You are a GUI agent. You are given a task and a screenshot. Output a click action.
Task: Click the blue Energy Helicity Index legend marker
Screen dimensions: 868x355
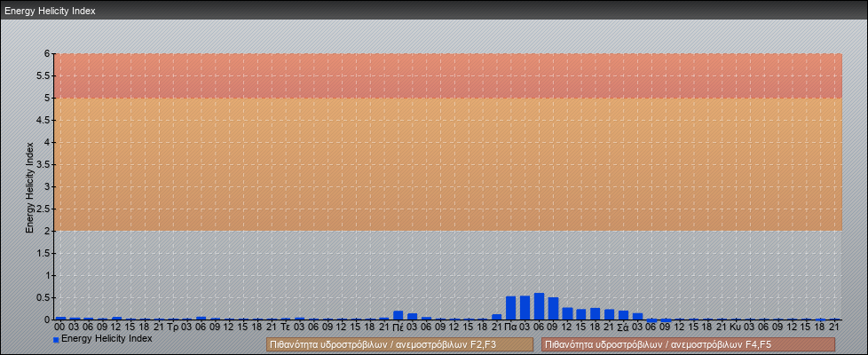[x=56, y=339]
